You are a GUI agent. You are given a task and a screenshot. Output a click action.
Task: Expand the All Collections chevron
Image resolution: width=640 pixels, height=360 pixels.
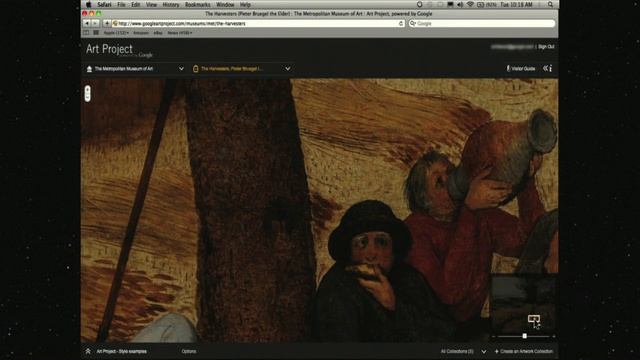point(484,351)
